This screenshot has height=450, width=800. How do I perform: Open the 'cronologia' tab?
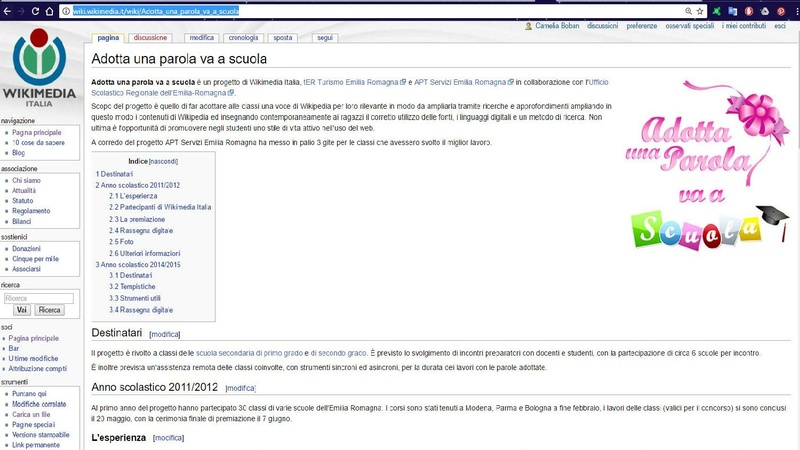pyautogui.click(x=243, y=38)
